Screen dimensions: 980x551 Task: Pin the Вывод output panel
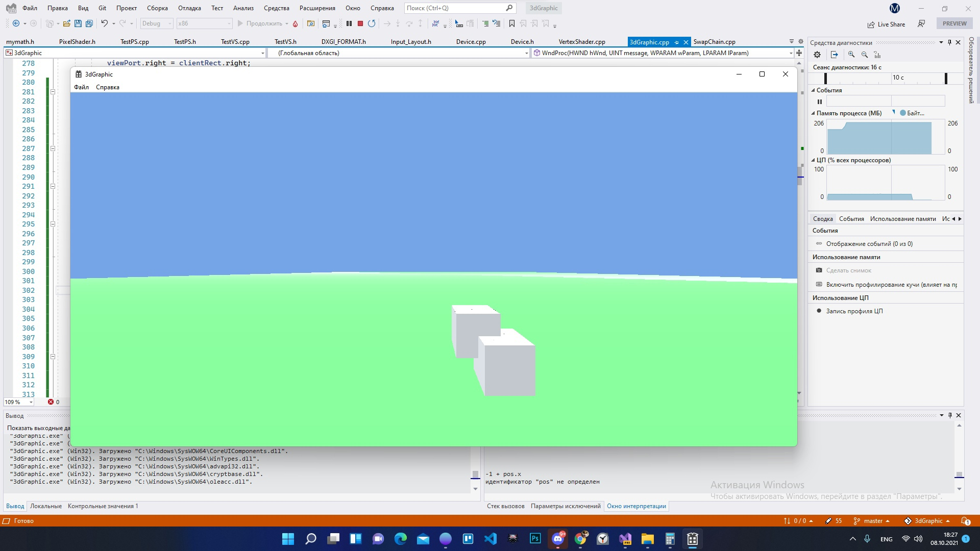[x=949, y=415]
